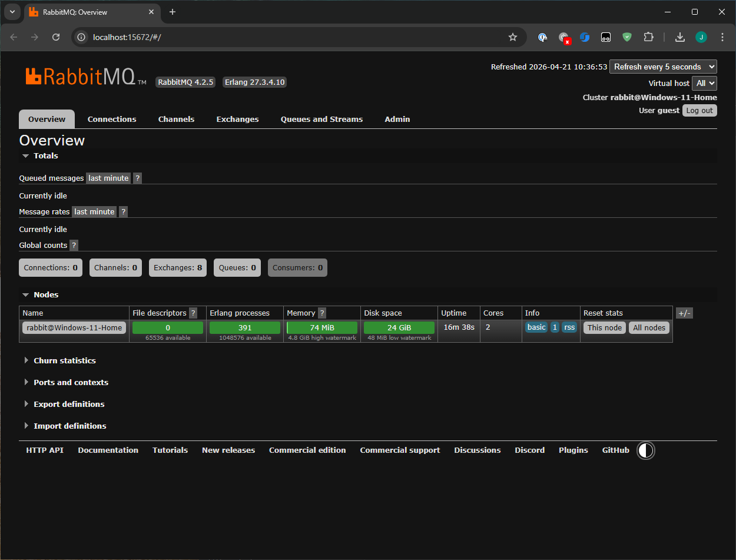736x560 pixels.
Task: Click help icon next to Message rates
Action: (x=123, y=211)
